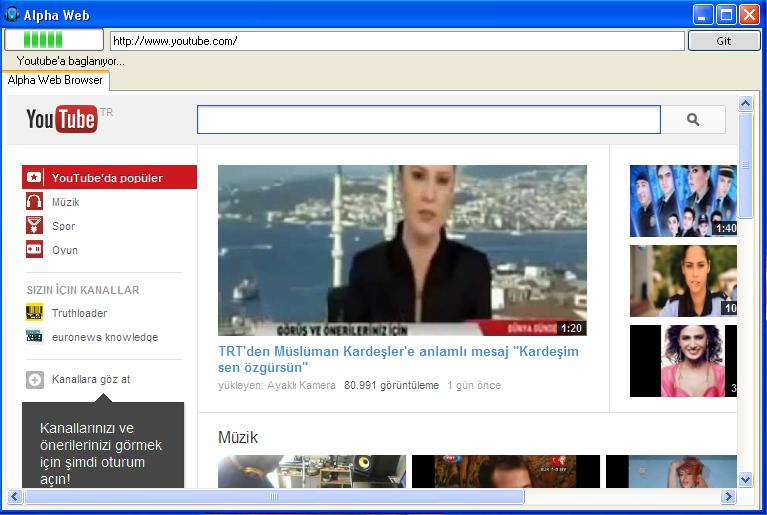Click the Oyun gamepad icon
The image size is (767, 515).
(34, 249)
